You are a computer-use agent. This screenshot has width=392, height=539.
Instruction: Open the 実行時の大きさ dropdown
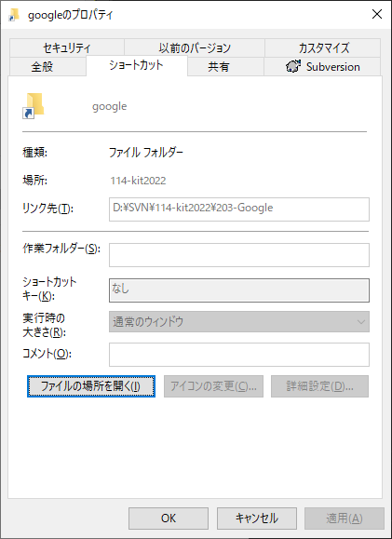(x=239, y=322)
